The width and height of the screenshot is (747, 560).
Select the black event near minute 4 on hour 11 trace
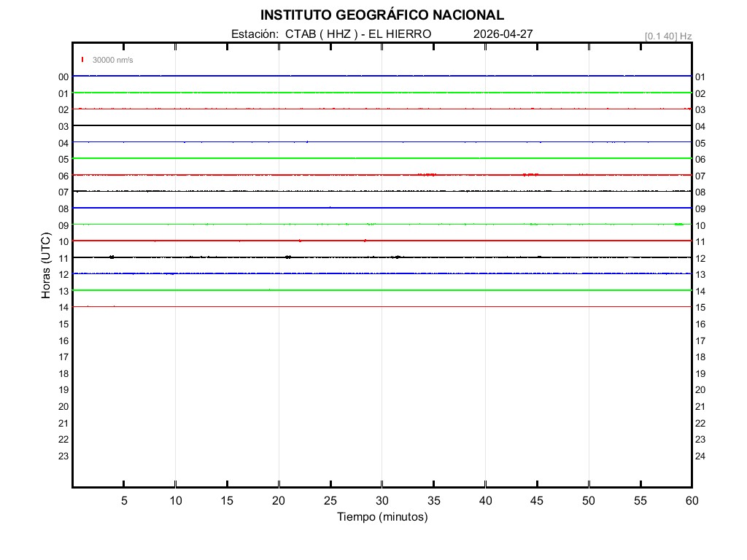tap(112, 257)
